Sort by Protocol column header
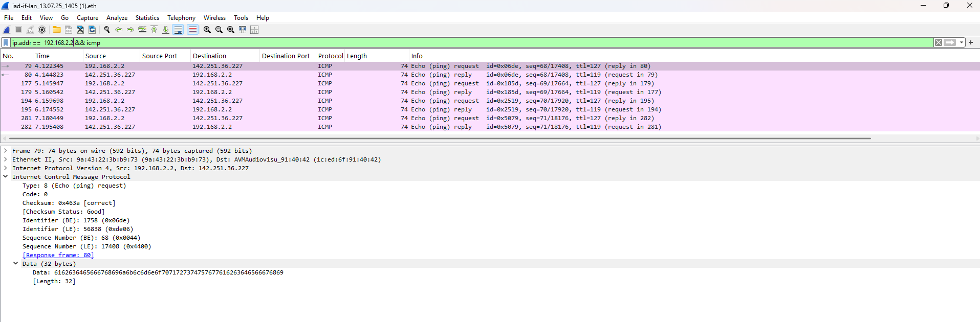This screenshot has width=980, height=322. coord(331,56)
